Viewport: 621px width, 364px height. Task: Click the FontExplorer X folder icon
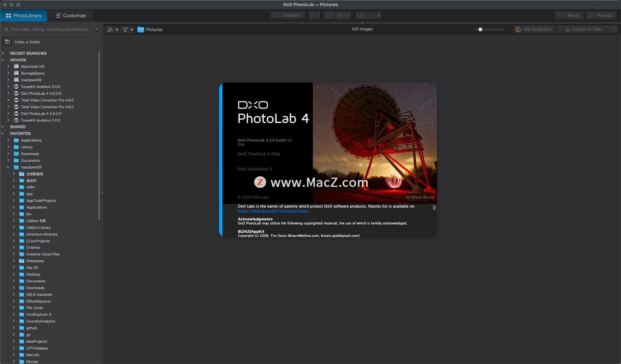[22, 314]
